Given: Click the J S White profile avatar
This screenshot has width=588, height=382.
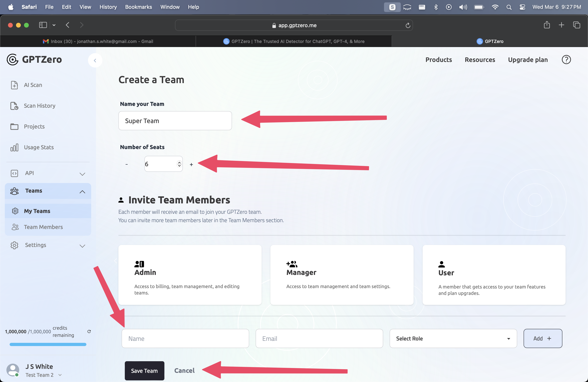Looking at the screenshot, I should [x=13, y=370].
